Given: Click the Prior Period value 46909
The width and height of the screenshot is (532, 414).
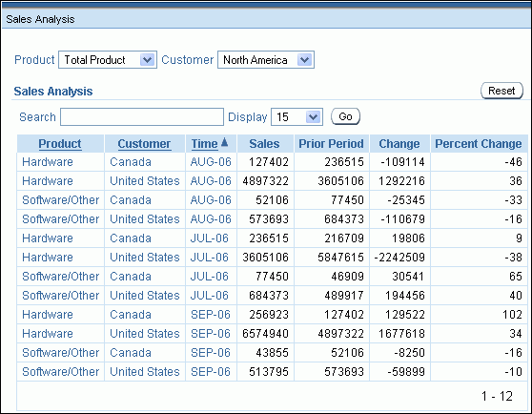Looking at the screenshot, I should click(347, 277).
